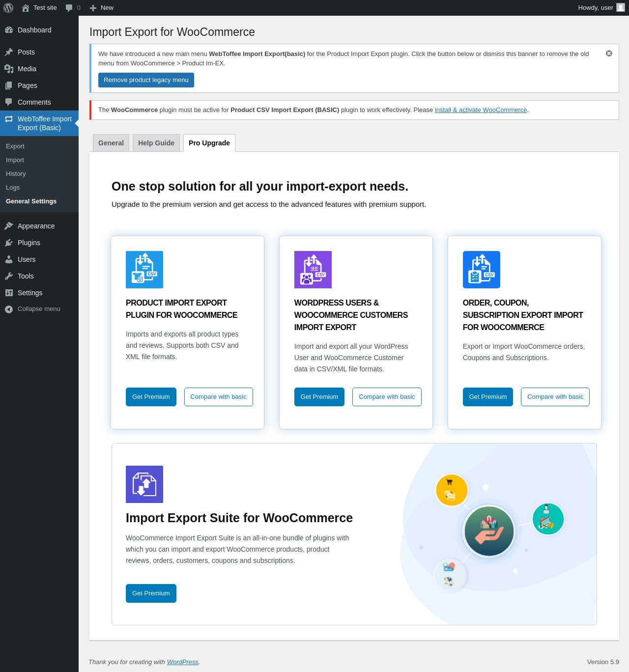Viewport: 629px width, 672px height.
Task: Select the Pro Upgrade tab
Action: pyautogui.click(x=209, y=143)
